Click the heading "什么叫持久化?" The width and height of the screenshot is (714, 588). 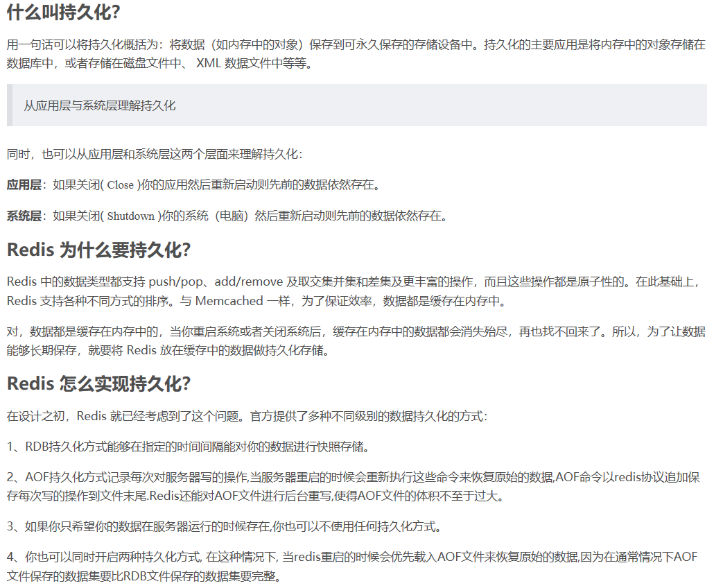coord(63,12)
